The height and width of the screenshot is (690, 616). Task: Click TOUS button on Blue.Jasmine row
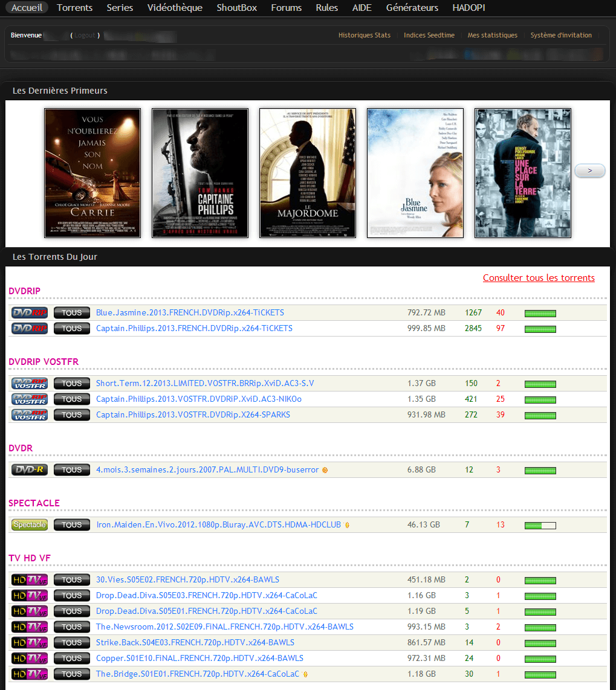tap(72, 313)
